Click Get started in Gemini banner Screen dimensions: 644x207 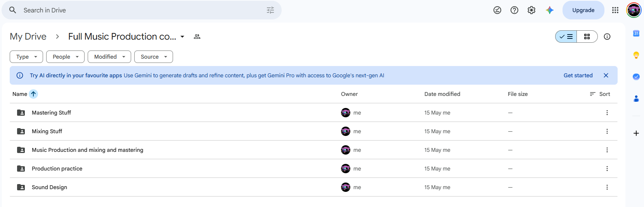point(578,75)
